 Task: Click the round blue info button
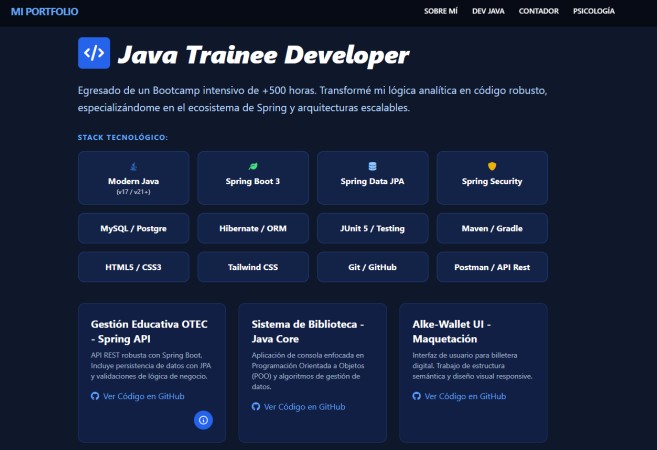203,420
